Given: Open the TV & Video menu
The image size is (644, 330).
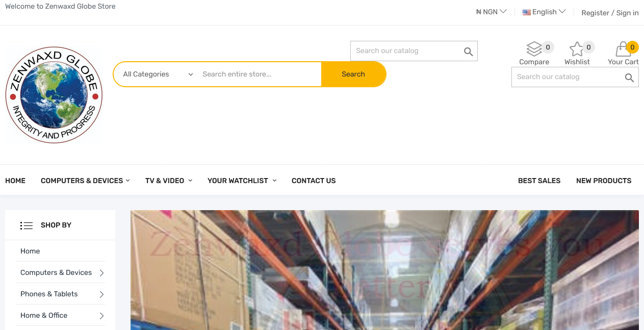Looking at the screenshot, I should click(x=169, y=181).
